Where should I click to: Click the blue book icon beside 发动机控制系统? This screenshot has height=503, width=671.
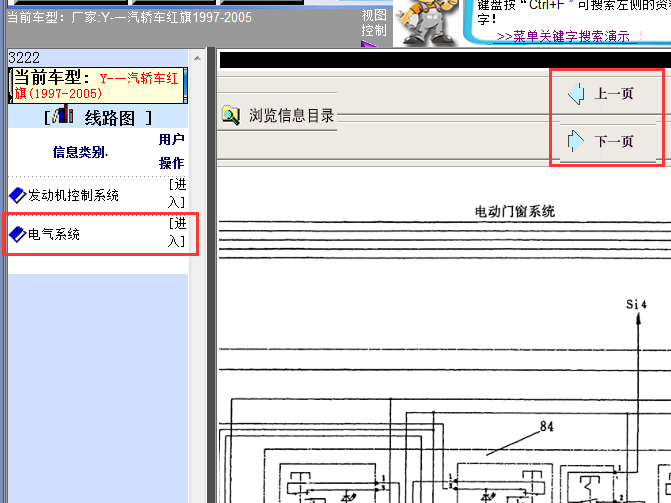point(18,196)
